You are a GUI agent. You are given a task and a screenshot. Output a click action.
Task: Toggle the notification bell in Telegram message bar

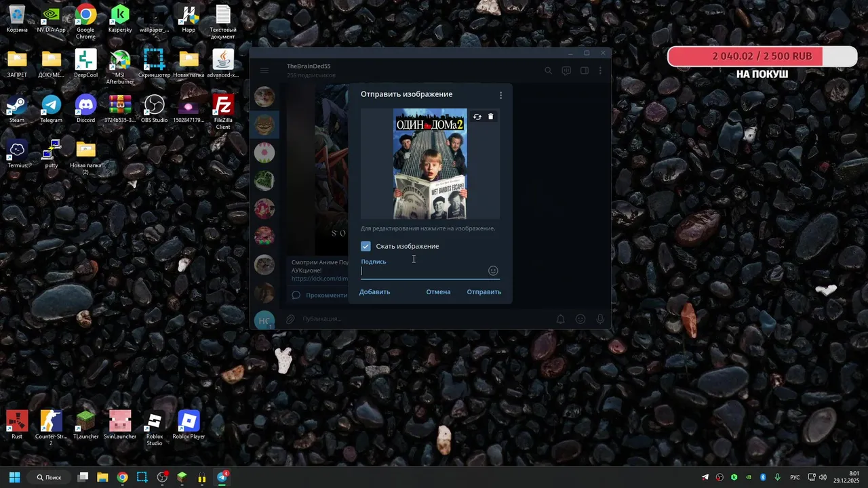point(561,319)
